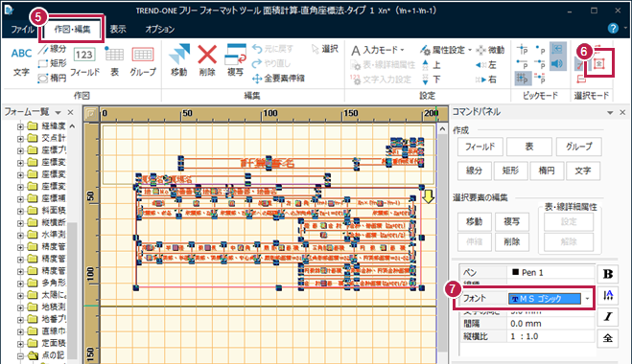Toggle Bold B button in command panel

(607, 274)
